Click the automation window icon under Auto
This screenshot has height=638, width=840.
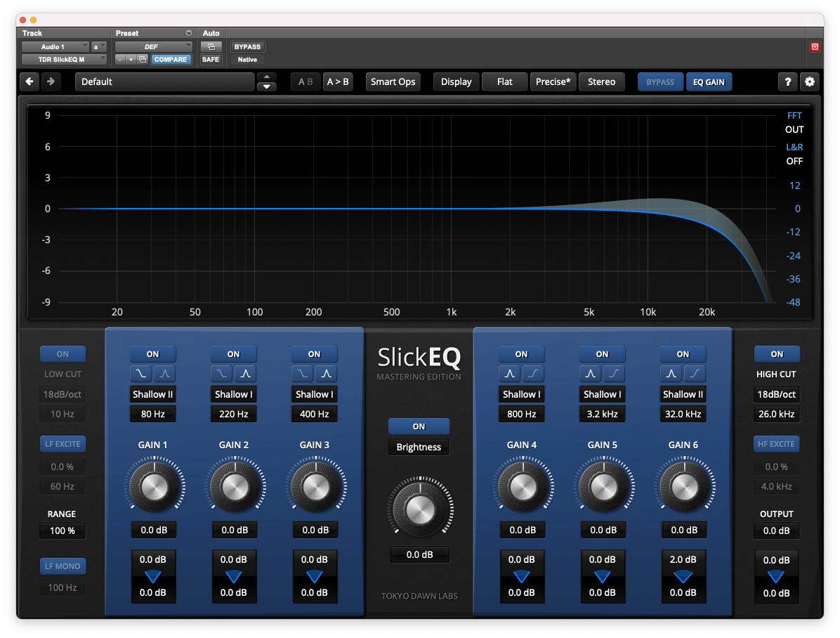pos(211,46)
